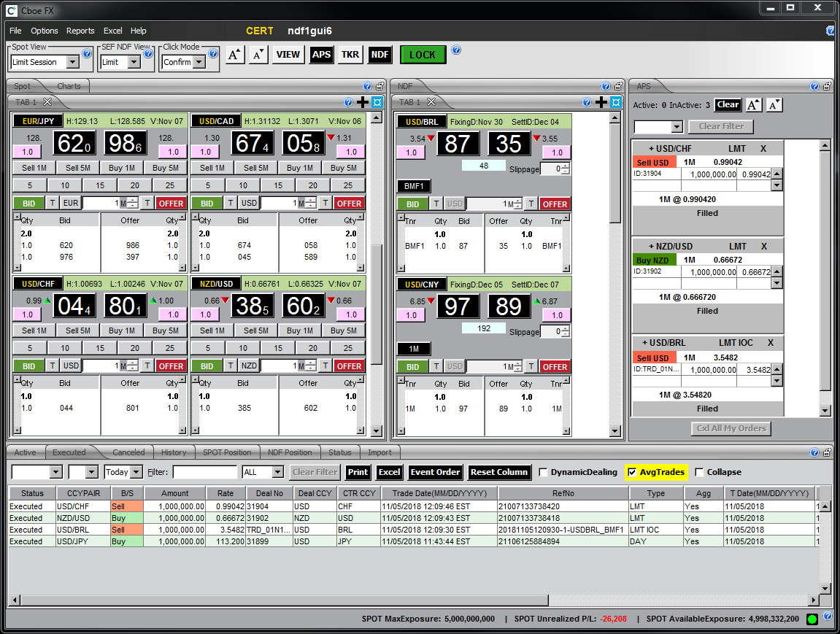Switch to the NDF Position tab

290,452
